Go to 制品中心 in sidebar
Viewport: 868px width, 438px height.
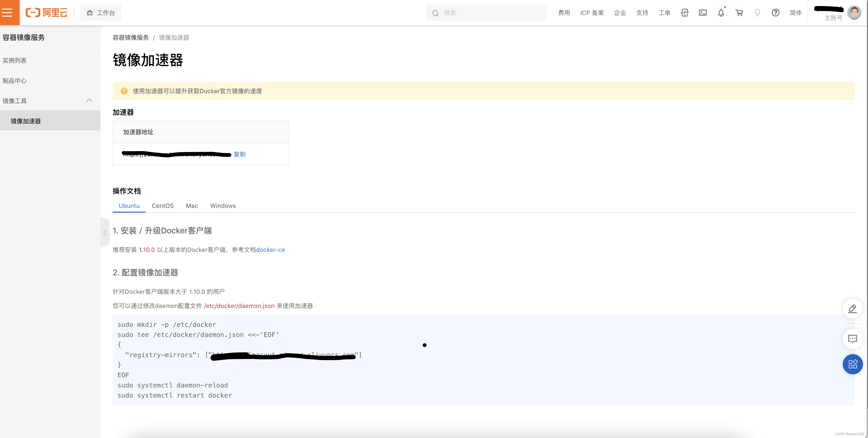14,81
